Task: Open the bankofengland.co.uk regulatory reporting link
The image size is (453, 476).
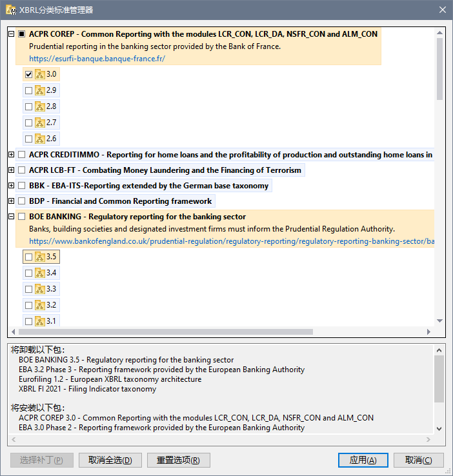Action: (232, 241)
